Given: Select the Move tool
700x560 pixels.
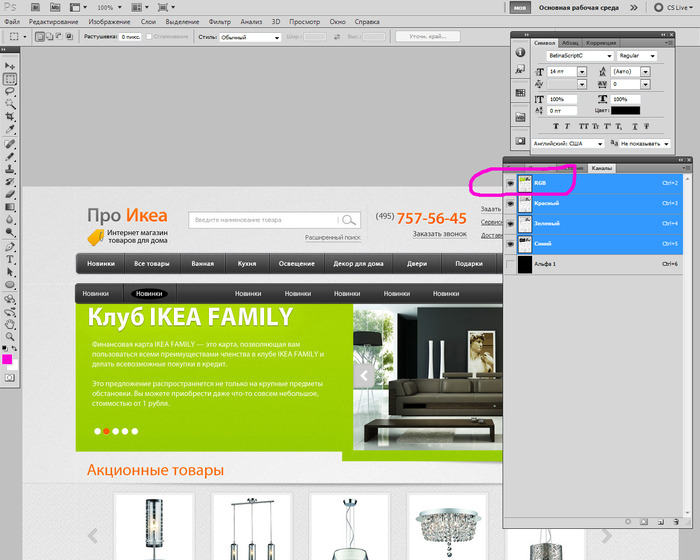Looking at the screenshot, I should tap(10, 66).
